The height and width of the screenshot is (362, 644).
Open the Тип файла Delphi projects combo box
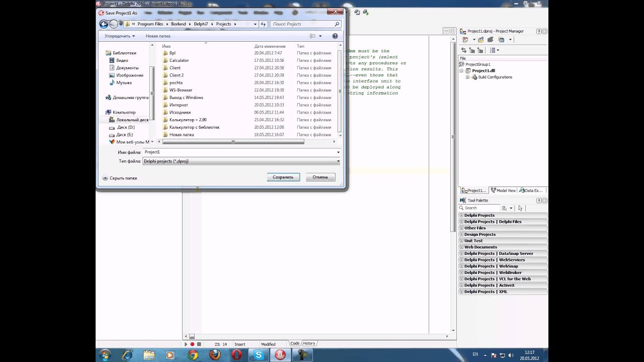[x=242, y=161]
